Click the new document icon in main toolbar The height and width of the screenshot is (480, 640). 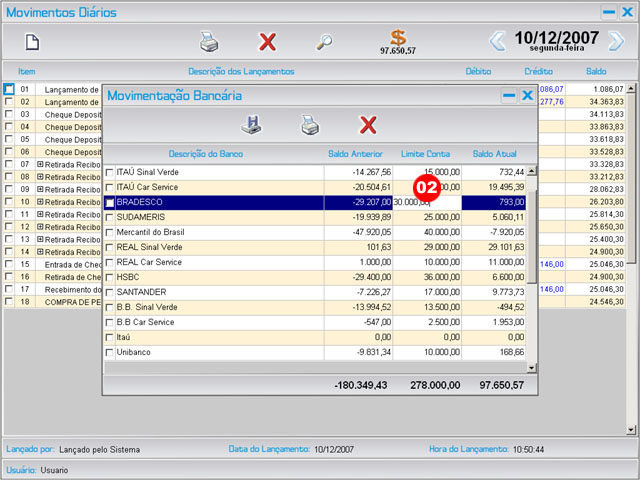pyautogui.click(x=32, y=42)
